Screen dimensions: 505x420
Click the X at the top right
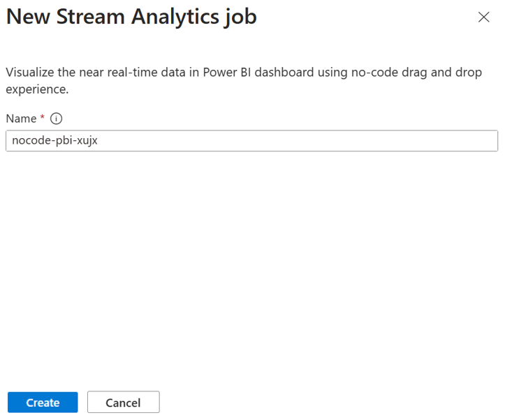[484, 17]
